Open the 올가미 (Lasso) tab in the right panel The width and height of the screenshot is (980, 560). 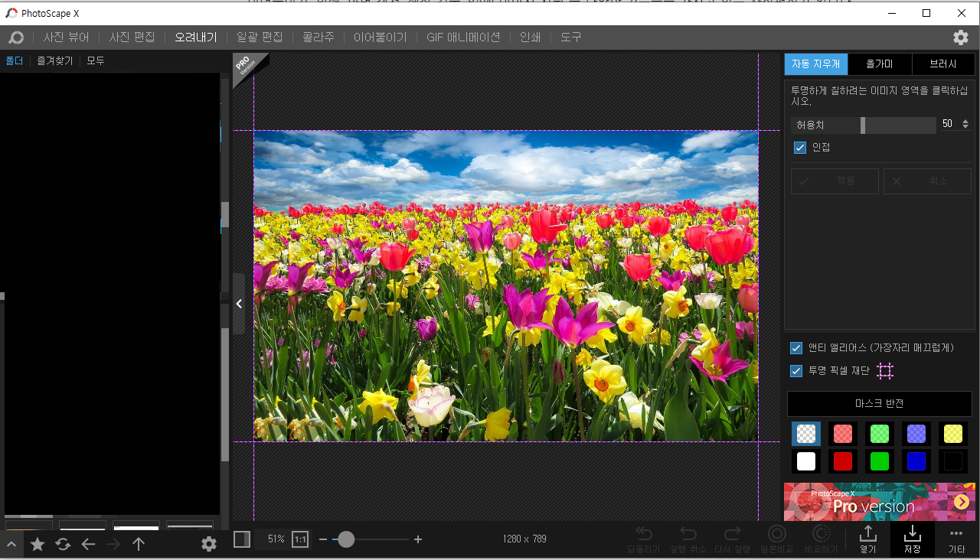(x=879, y=63)
